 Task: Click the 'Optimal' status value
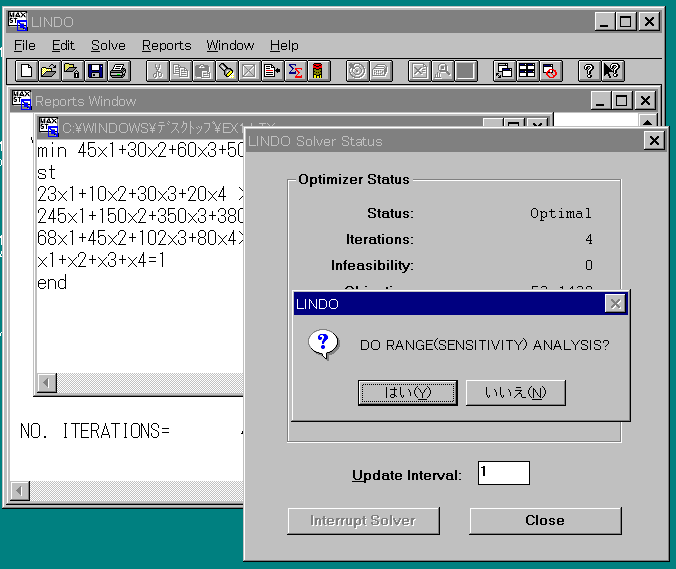[560, 213]
